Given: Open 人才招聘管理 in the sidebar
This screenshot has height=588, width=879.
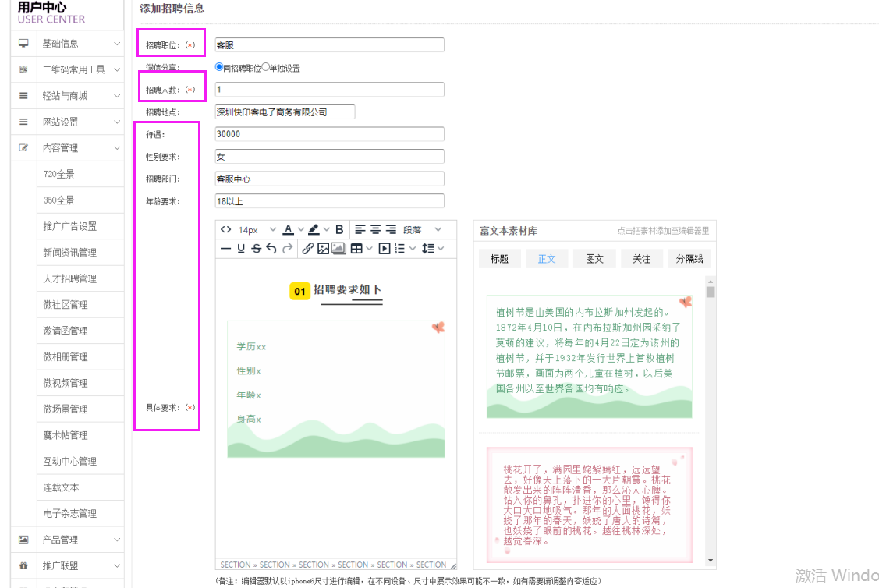Looking at the screenshot, I should point(69,278).
